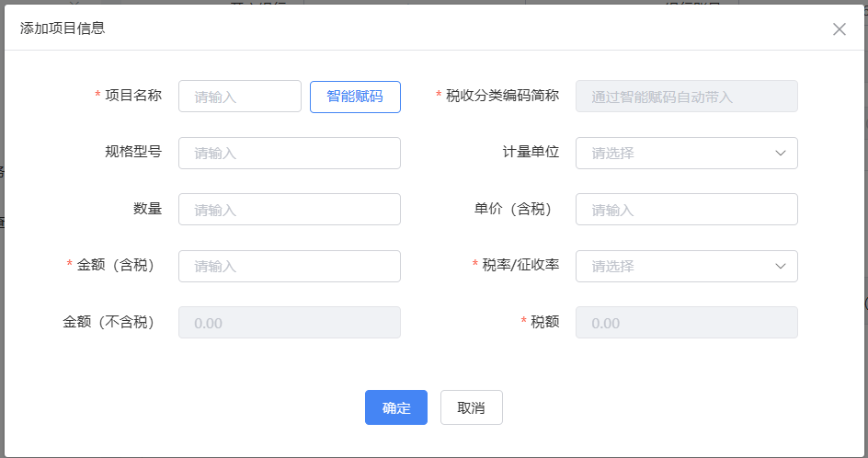Screen dimensions: 868x458
Task: Confirm with the 确定 button
Action: tap(396, 407)
